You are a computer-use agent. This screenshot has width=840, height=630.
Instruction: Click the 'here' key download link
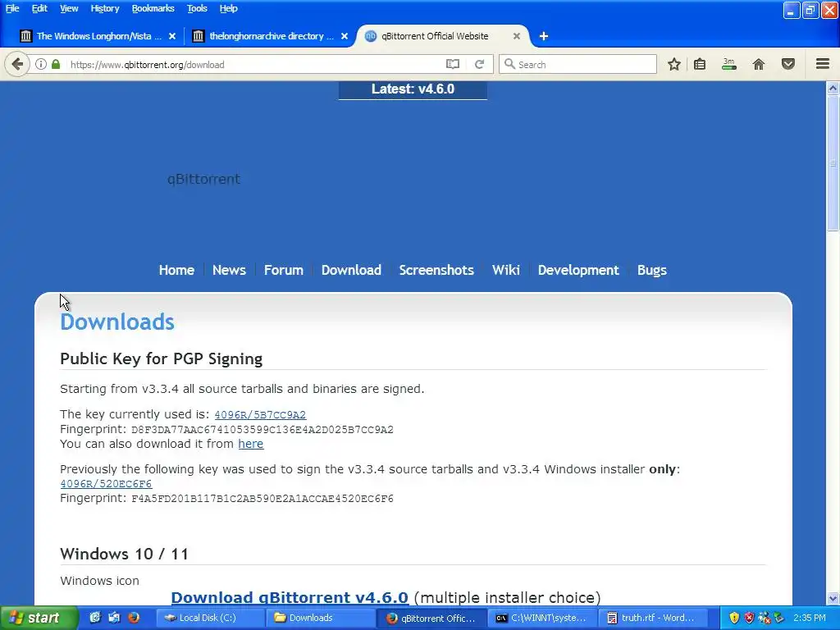(x=251, y=444)
